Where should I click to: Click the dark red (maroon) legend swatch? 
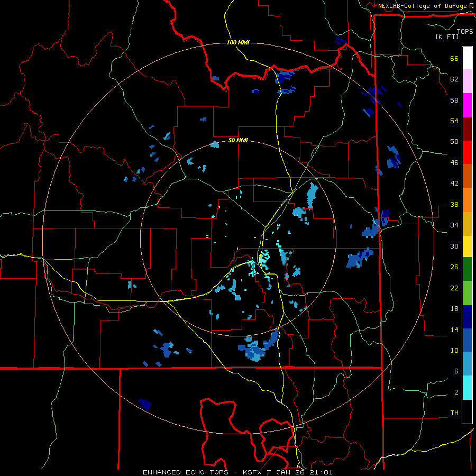point(467,129)
